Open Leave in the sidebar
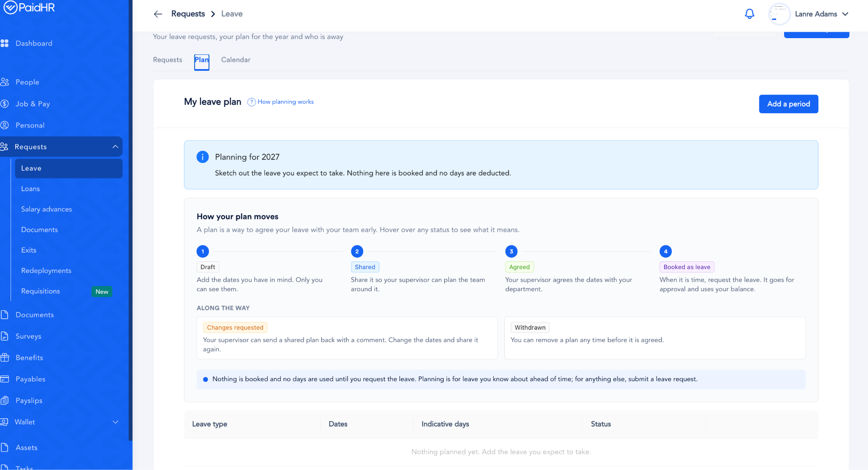This screenshot has width=868, height=470. [69, 168]
